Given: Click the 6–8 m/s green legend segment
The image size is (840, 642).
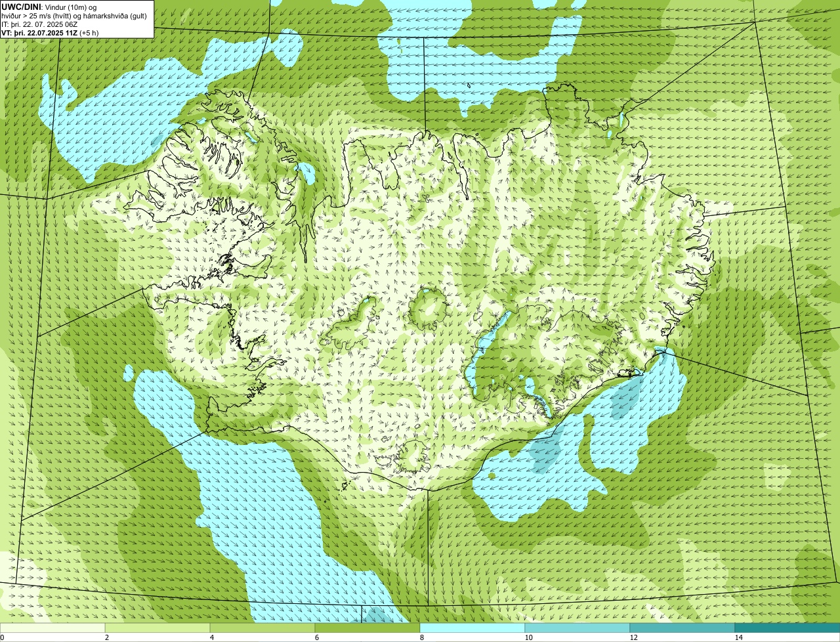Looking at the screenshot, I should click(367, 628).
